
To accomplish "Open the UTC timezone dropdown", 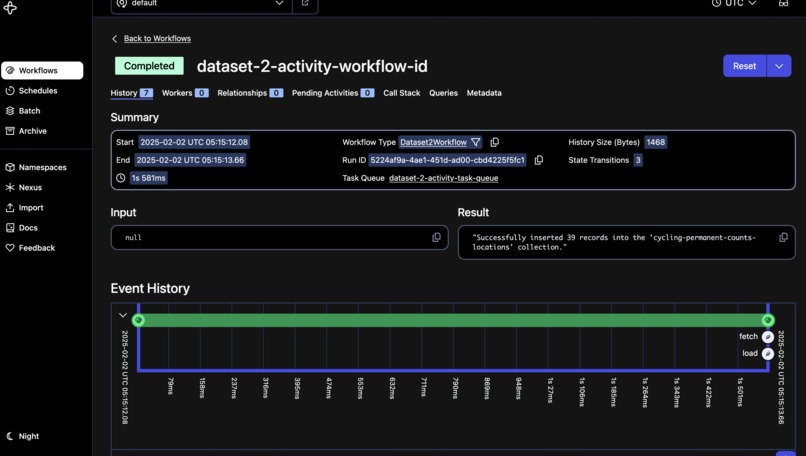I will pyautogui.click(x=734, y=3).
